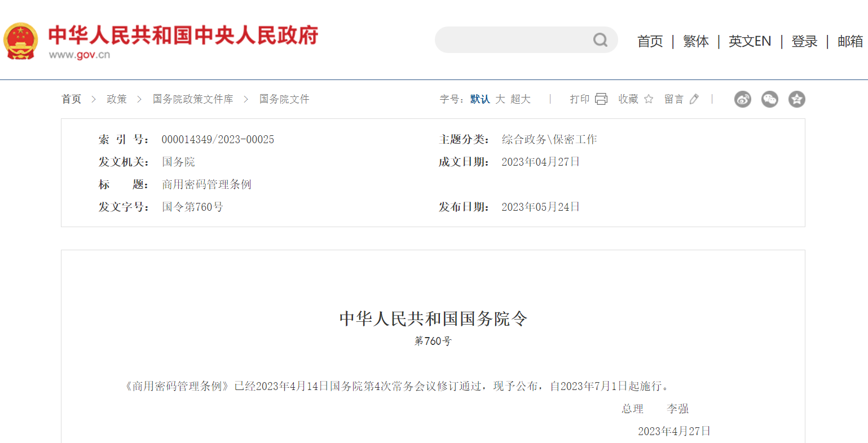Open 首页 in top navigation

650,41
